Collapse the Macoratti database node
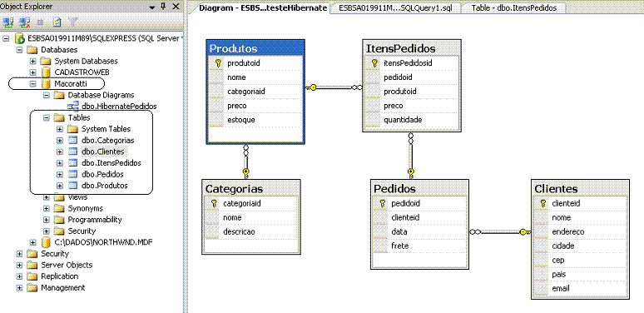644x313 pixels. coord(32,84)
